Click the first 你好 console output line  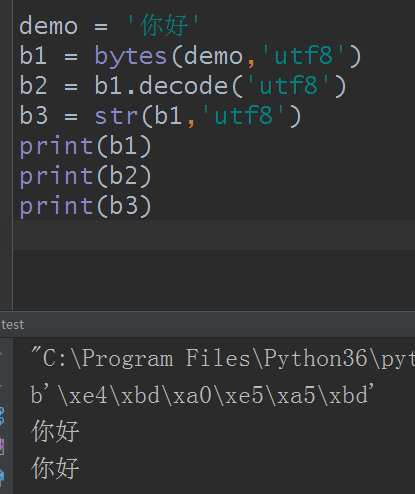55,431
